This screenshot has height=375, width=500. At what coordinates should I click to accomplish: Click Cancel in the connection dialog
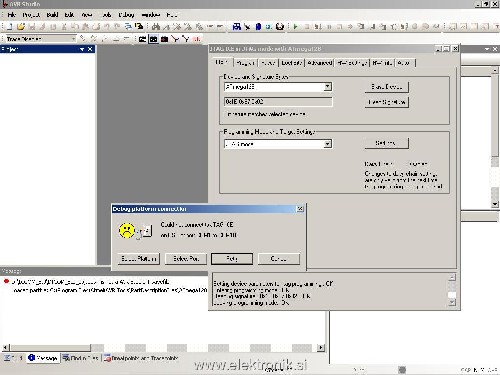pos(279,259)
